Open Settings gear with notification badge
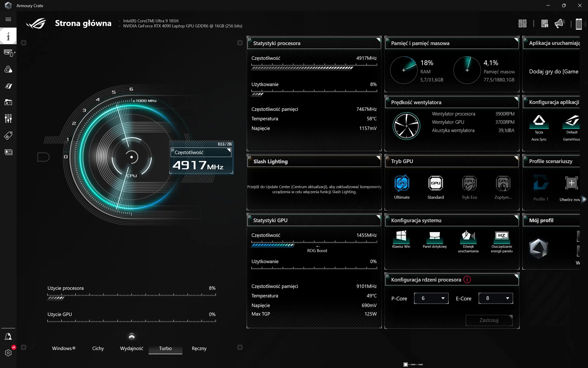This screenshot has height=368, width=588. pos(8,352)
